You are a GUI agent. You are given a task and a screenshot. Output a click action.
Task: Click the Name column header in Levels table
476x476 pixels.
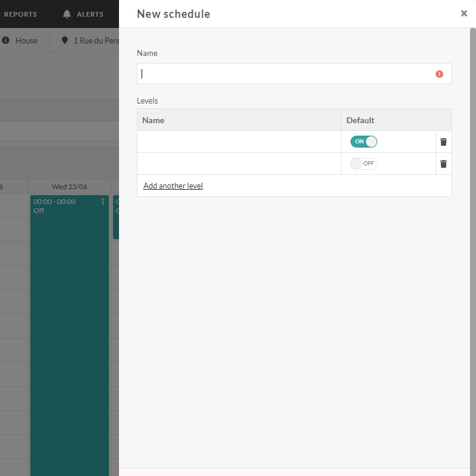(x=154, y=120)
